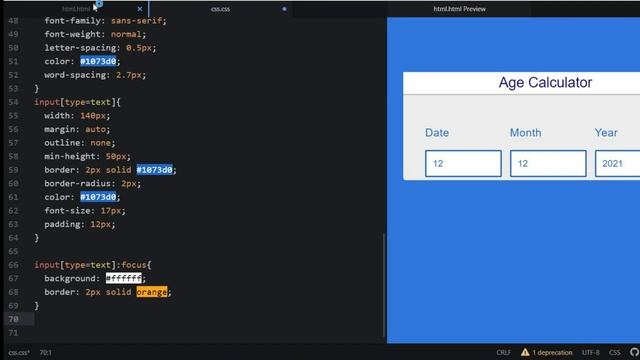Click the font-family: sans-serif line
The height and width of the screenshot is (360, 640).
tap(105, 21)
